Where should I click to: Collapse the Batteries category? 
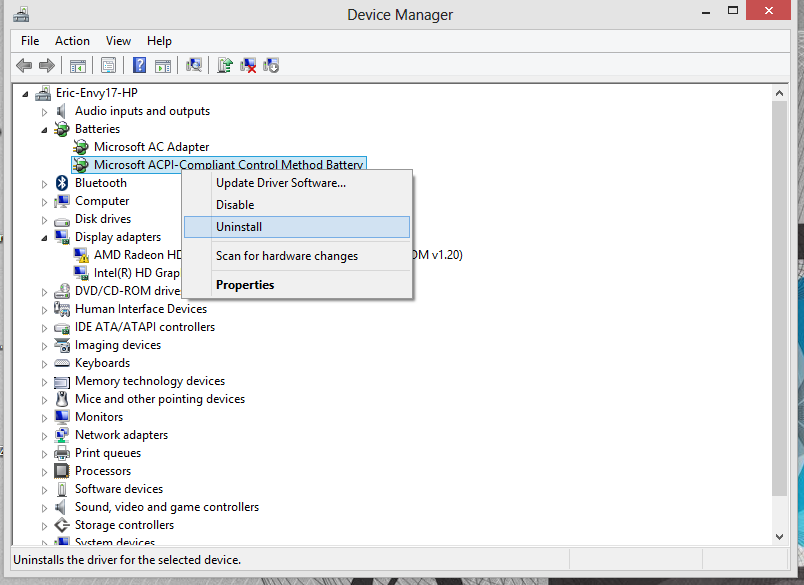(44, 130)
